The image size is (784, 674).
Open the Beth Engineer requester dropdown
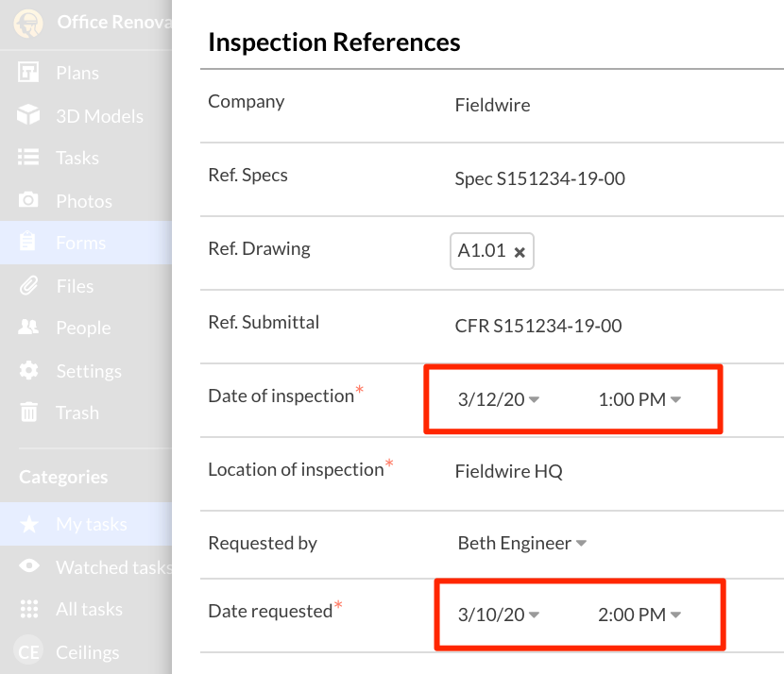[521, 543]
